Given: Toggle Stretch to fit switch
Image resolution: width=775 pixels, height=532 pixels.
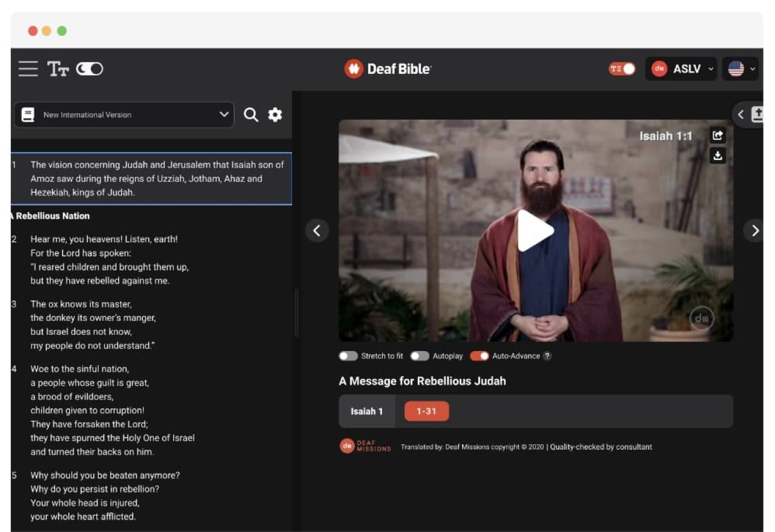Looking at the screenshot, I should [x=348, y=356].
